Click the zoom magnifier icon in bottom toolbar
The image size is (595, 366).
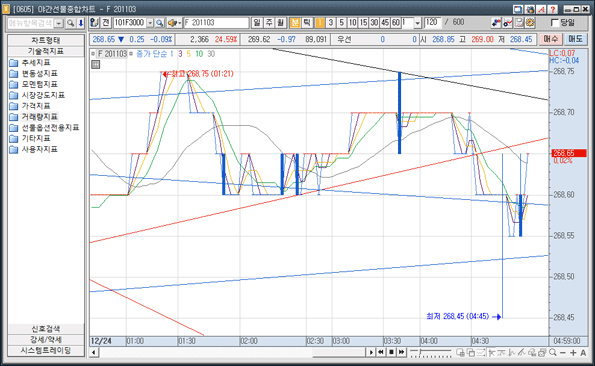tap(553, 352)
